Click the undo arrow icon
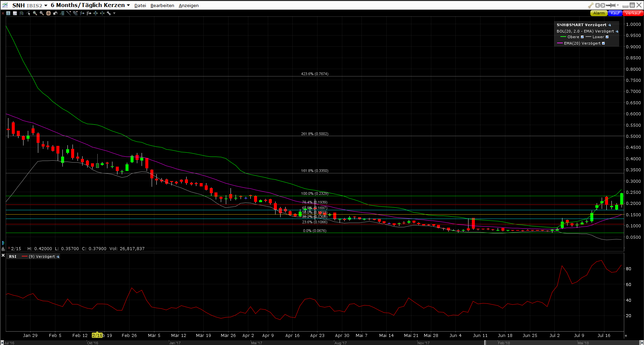The height and width of the screenshot is (345, 644). tap(55, 13)
